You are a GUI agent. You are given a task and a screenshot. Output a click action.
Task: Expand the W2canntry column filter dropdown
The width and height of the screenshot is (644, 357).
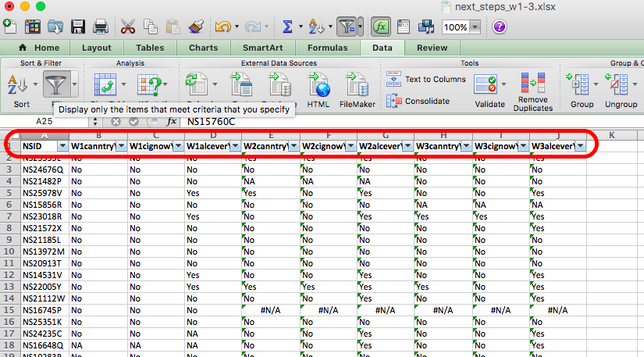pos(290,146)
